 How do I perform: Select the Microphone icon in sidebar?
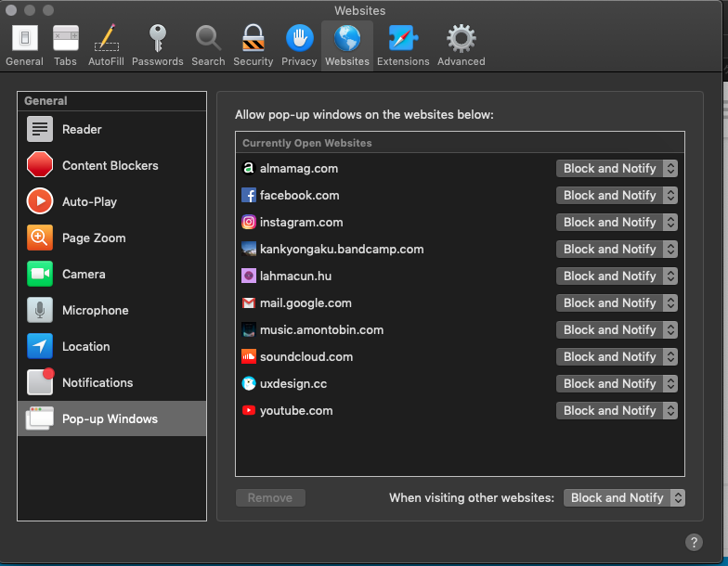[x=40, y=310]
